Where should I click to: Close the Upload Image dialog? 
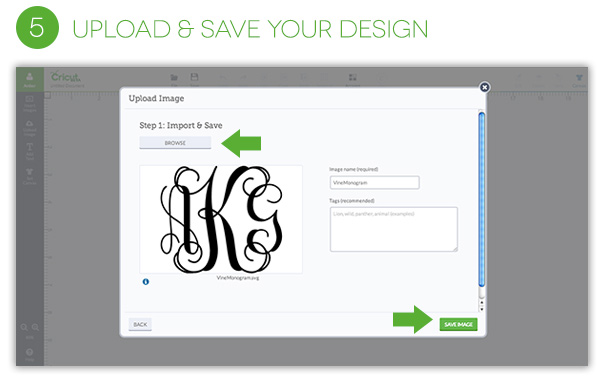pyautogui.click(x=484, y=87)
